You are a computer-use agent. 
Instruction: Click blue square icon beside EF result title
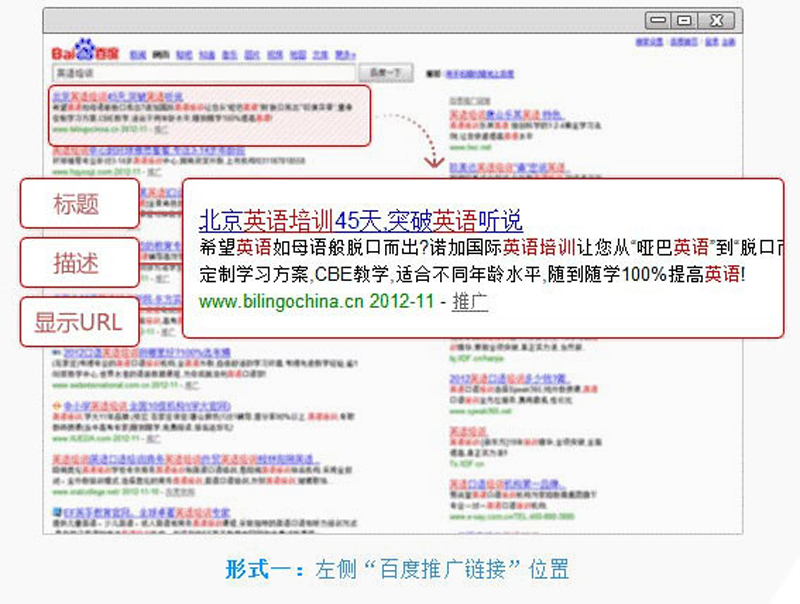point(57,511)
